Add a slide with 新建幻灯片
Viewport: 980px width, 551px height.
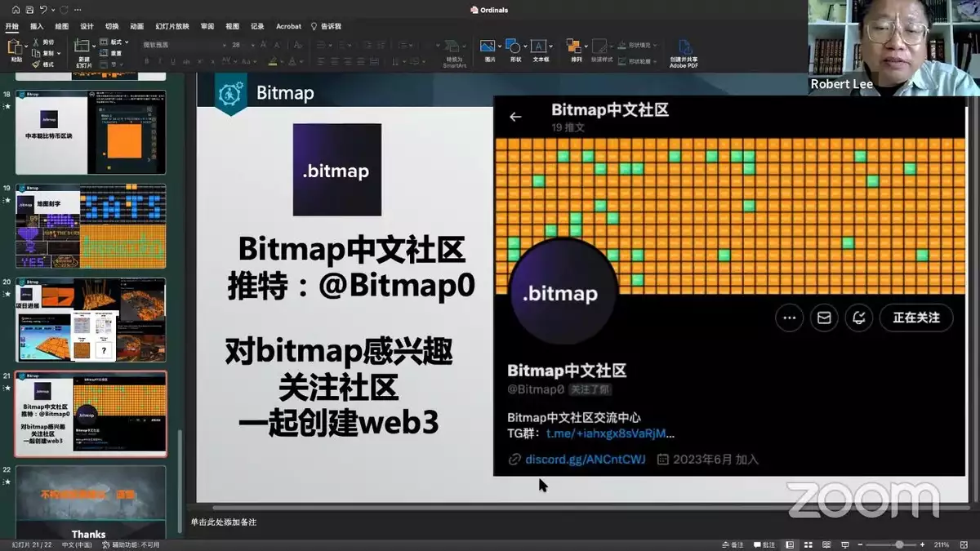click(82, 46)
